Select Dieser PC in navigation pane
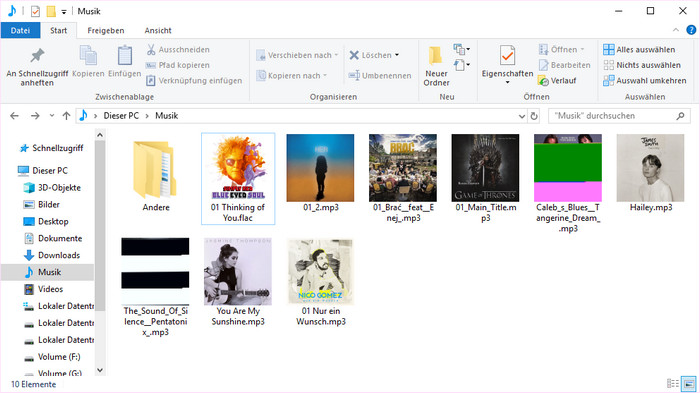 (43, 171)
